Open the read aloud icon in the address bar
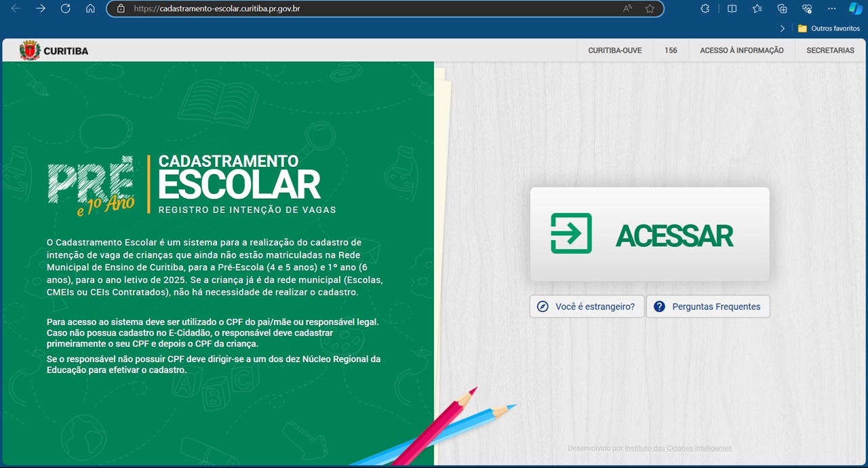The width and height of the screenshot is (868, 468). pyautogui.click(x=627, y=9)
